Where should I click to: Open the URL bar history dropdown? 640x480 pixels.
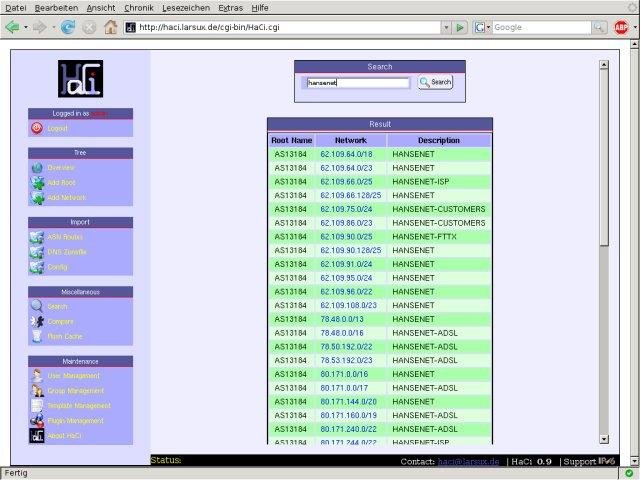(x=446, y=27)
